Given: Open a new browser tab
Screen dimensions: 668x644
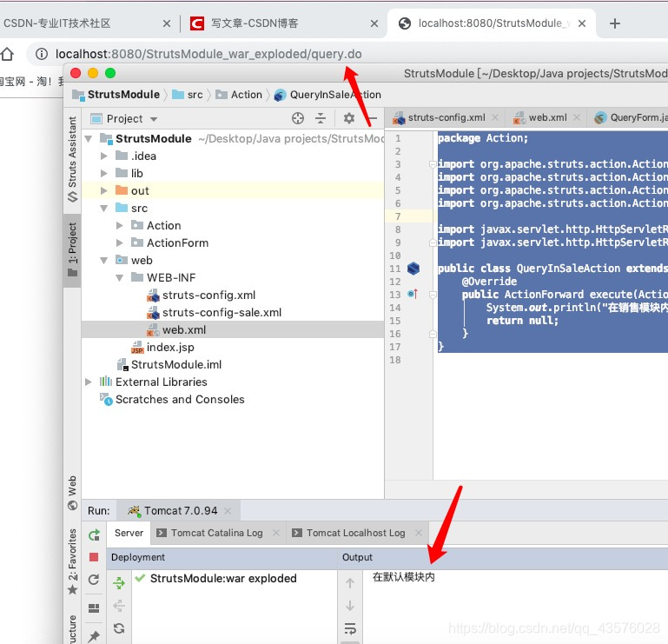Looking at the screenshot, I should tap(615, 23).
